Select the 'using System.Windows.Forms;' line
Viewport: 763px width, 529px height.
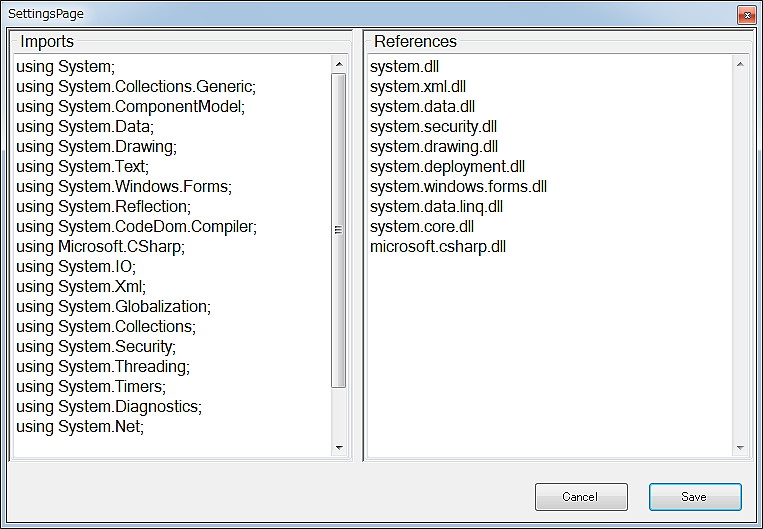coord(123,187)
